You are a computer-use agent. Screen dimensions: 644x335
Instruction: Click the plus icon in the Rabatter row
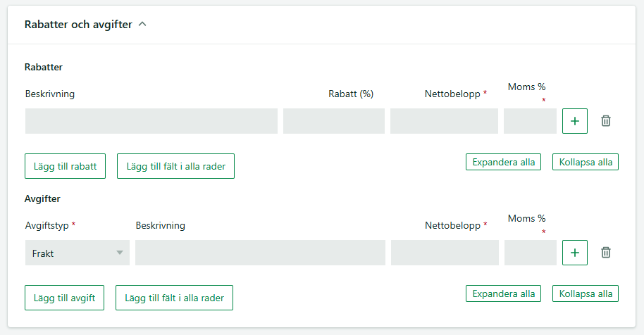tap(574, 121)
